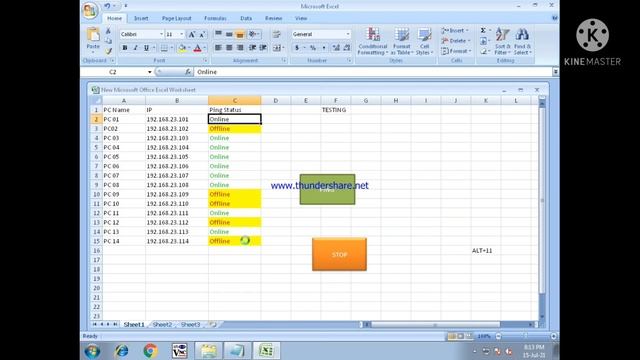640x360 pixels.
Task: Open the Data ribbon tab
Action: pyautogui.click(x=246, y=18)
